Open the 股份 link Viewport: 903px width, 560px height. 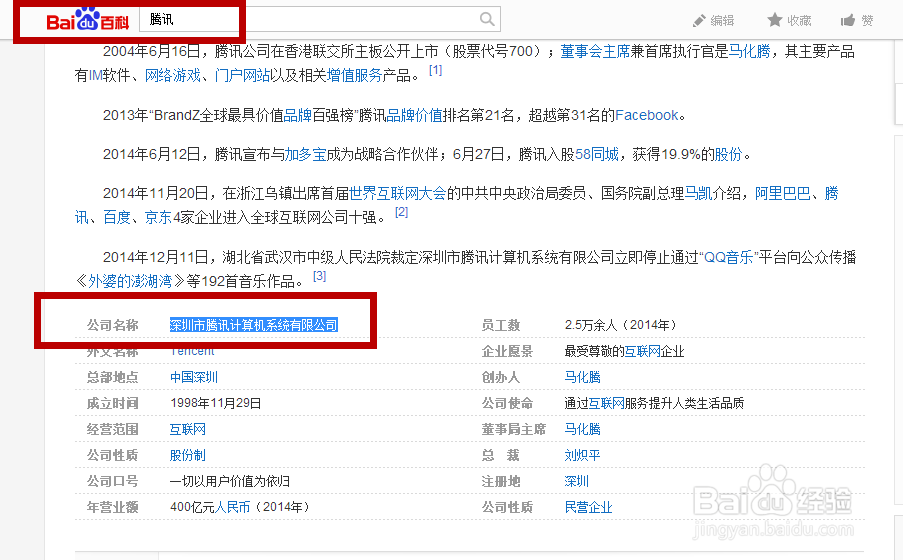pyautogui.click(x=729, y=154)
